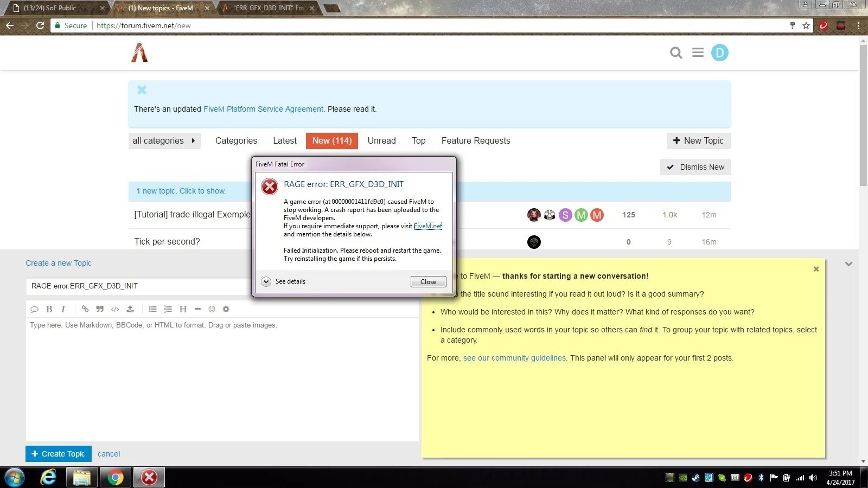Cancel the new topic draft
This screenshot has width=868, height=488.
(x=108, y=454)
